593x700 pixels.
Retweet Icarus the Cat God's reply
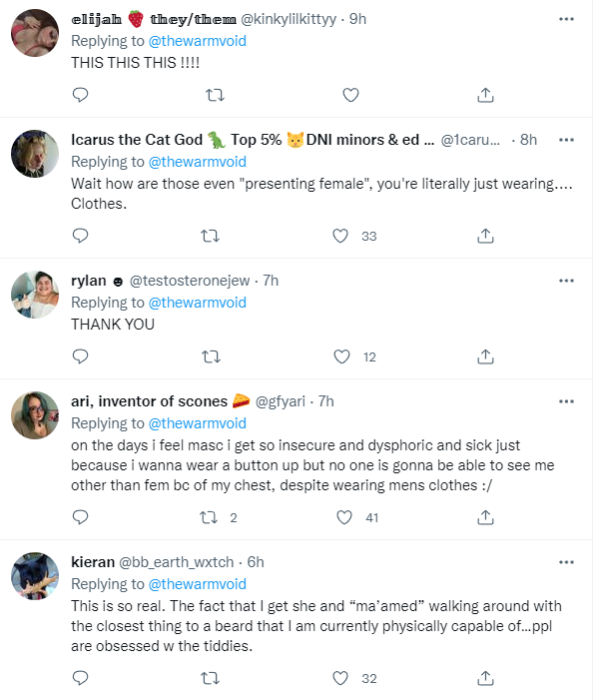click(x=210, y=236)
